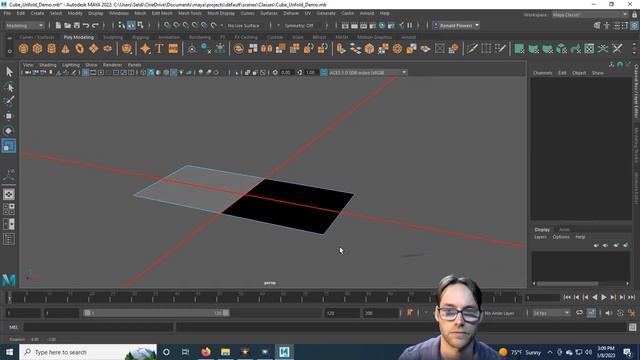Screen dimensions: 640x360
Task: Open the layer editor Layers menu
Action: coord(540,237)
